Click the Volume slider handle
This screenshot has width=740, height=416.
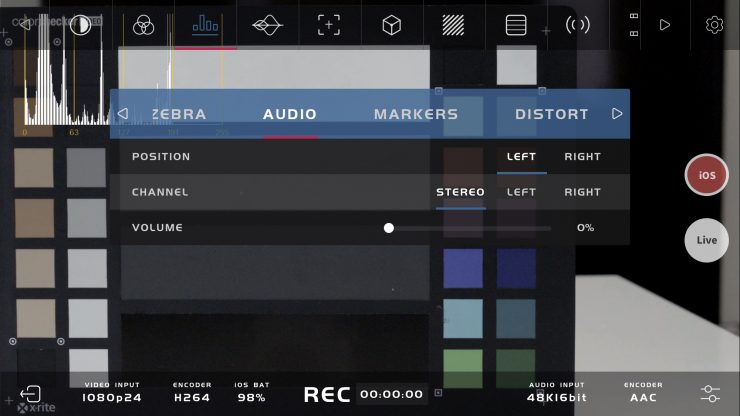(389, 228)
